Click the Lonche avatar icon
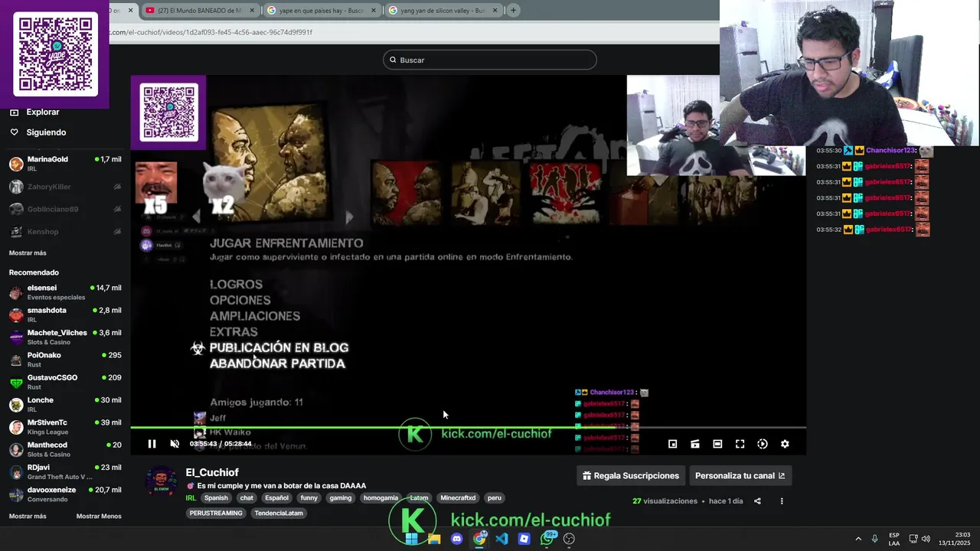980x551 pixels. [16, 405]
